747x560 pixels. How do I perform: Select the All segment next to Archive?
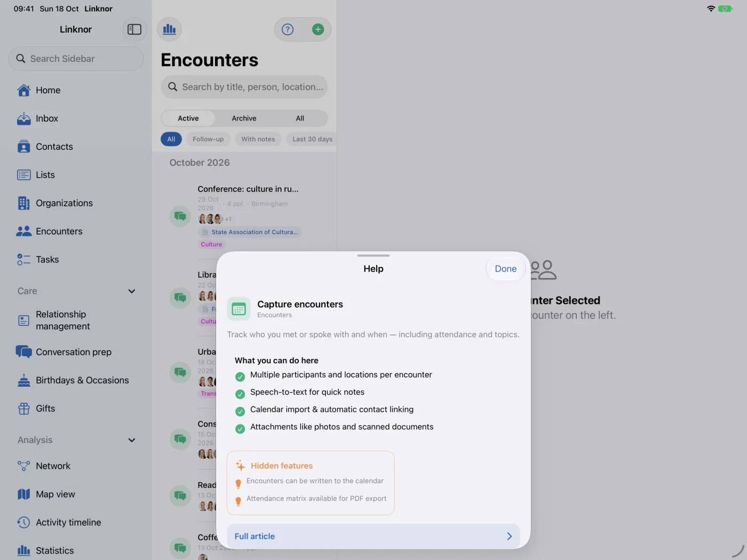300,118
